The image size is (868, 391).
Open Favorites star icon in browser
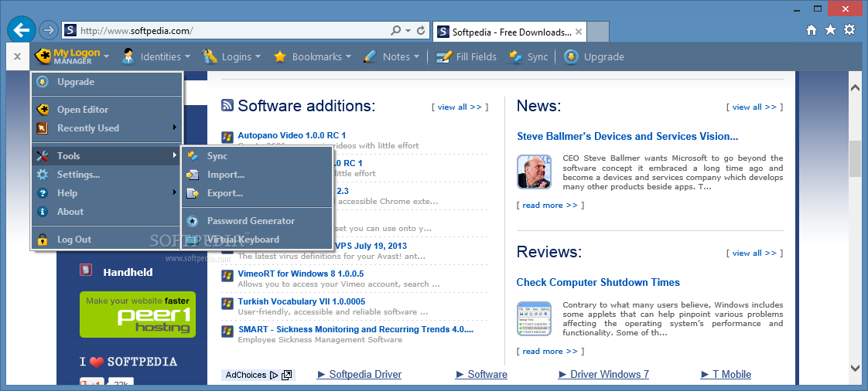pyautogui.click(x=830, y=30)
